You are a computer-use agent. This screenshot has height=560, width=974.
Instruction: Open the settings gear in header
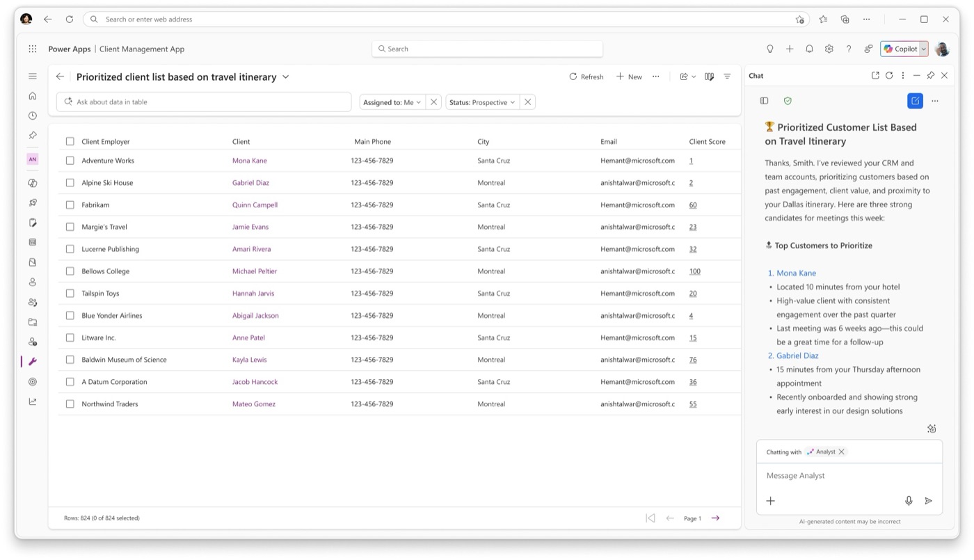tap(829, 49)
